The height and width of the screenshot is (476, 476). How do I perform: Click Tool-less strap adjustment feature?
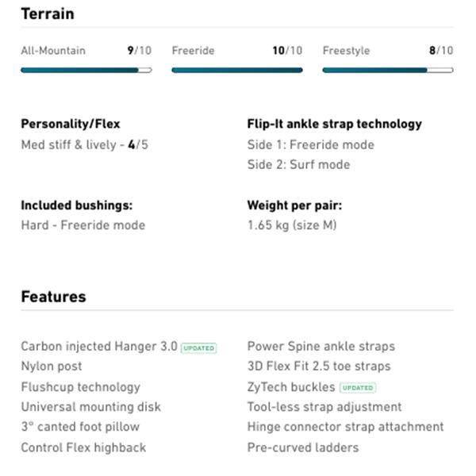coord(324,407)
